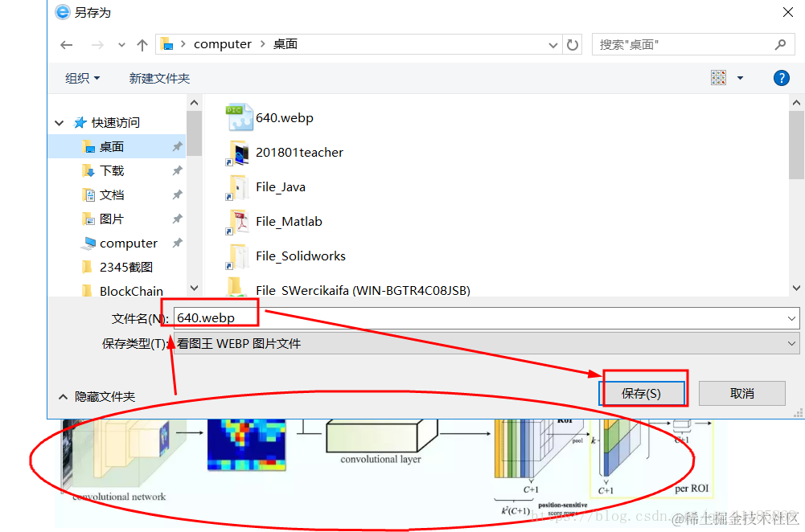Image resolution: width=805 pixels, height=532 pixels.
Task: Select the File_Matlab shortcut icon
Action: 237,222
